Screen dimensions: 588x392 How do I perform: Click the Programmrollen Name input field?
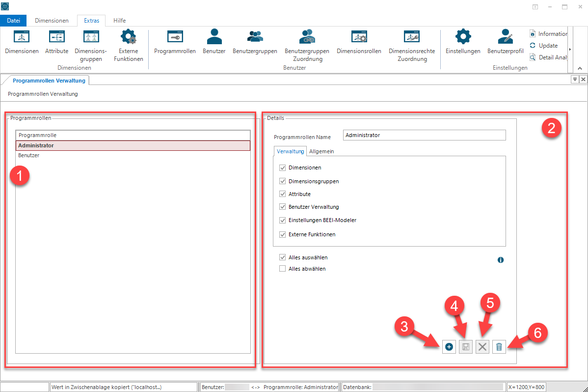click(425, 135)
